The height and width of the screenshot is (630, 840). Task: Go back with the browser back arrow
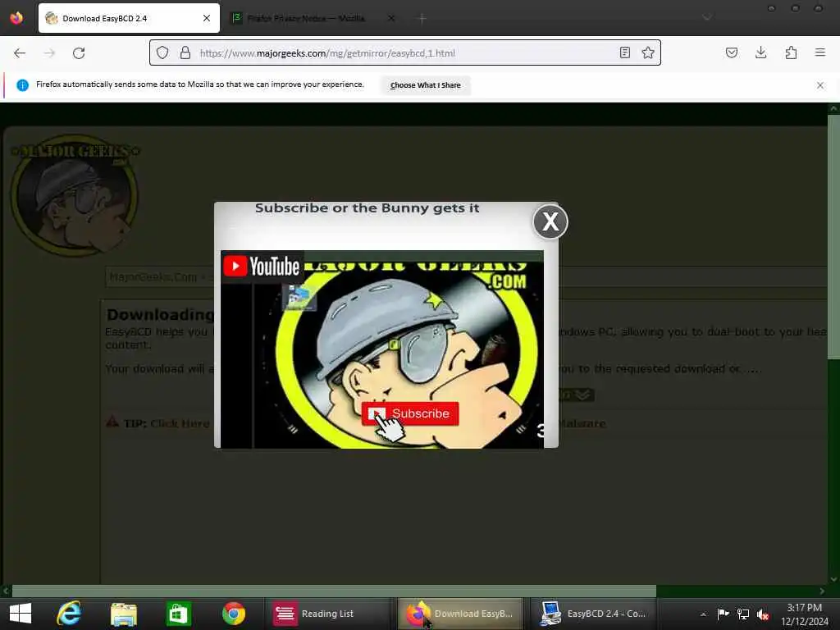(20, 53)
